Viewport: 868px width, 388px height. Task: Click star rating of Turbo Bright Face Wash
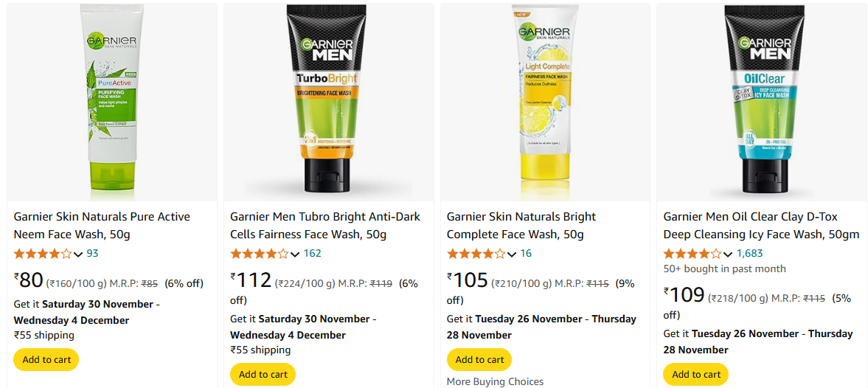point(259,254)
